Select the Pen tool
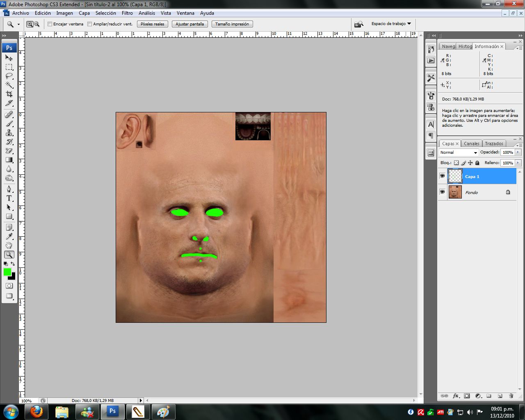The image size is (525, 420). coord(9,189)
